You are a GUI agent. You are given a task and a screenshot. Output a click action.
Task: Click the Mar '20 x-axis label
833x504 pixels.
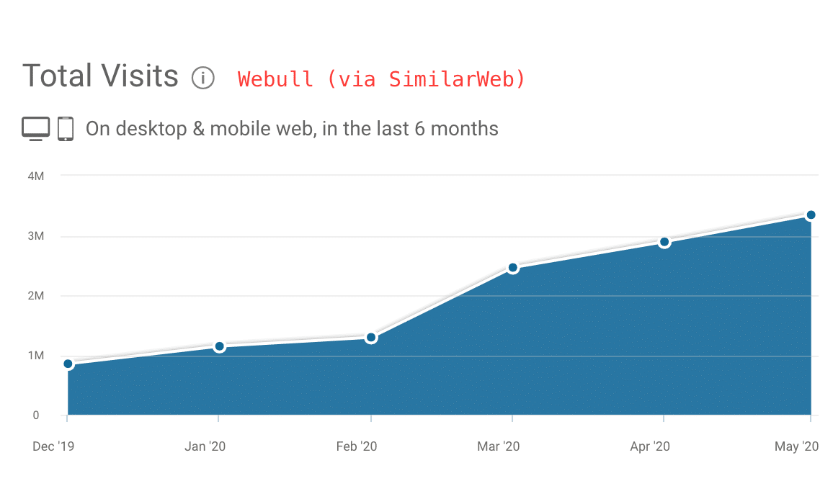click(x=498, y=446)
